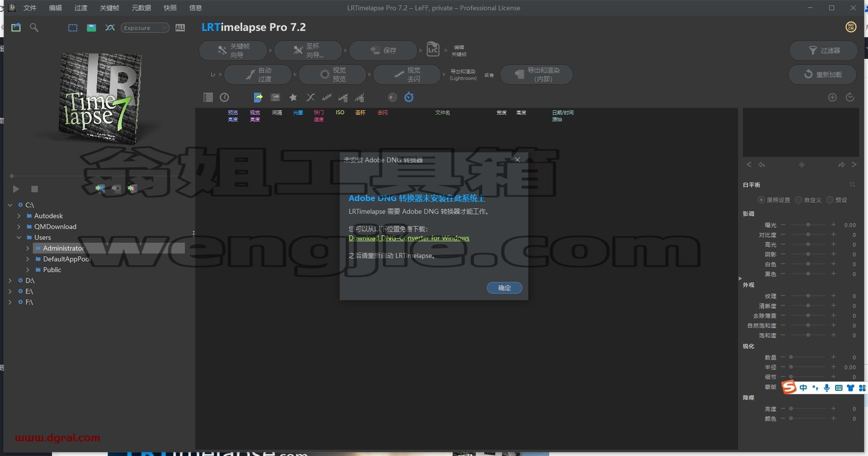Image resolution: width=868 pixels, height=456 pixels.
Task: Click the green landscape image icon
Action: tap(91, 28)
